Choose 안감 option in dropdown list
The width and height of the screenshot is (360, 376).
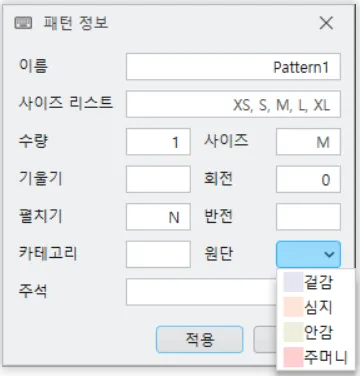316,332
